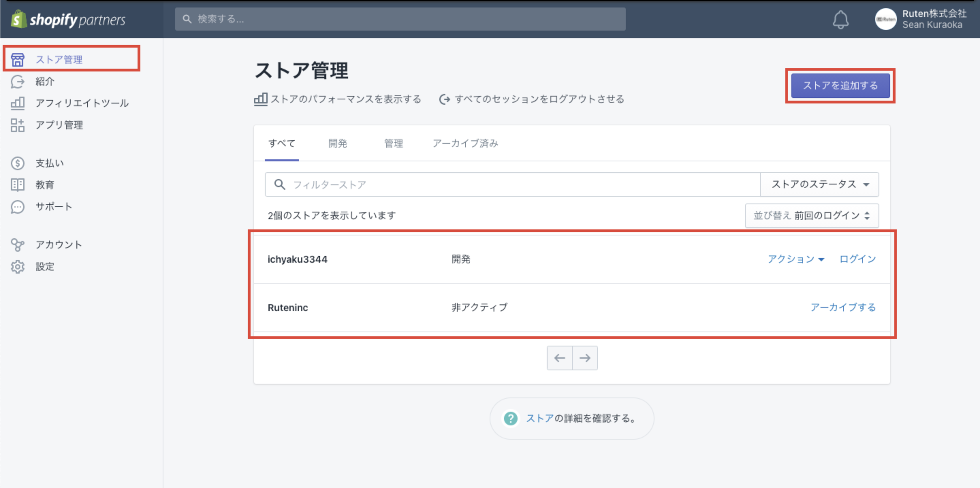980x488 pixels.
Task: Click the アカウント organization icon
Action: tap(17, 245)
